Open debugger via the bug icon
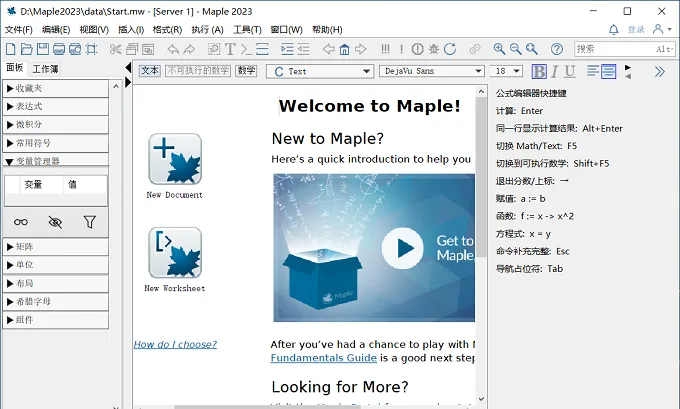680x409 pixels. coord(433,49)
